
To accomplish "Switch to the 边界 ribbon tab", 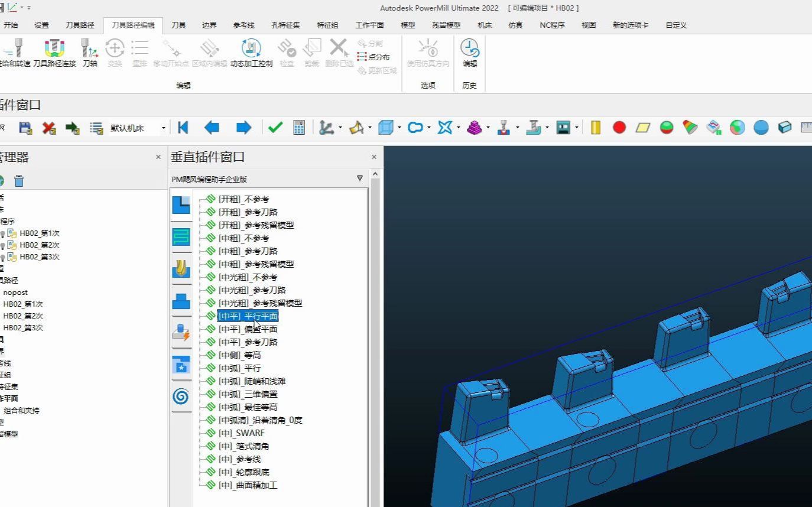I will tap(209, 25).
